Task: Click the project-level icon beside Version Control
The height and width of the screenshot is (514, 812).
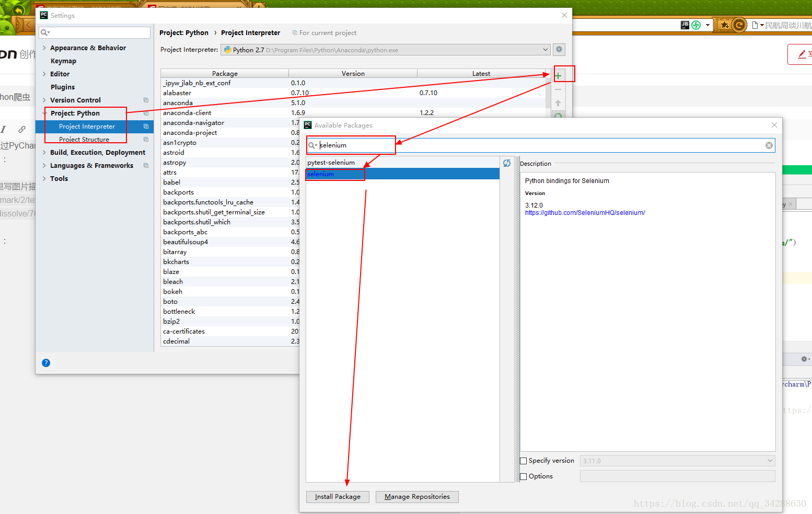Action: tap(146, 100)
